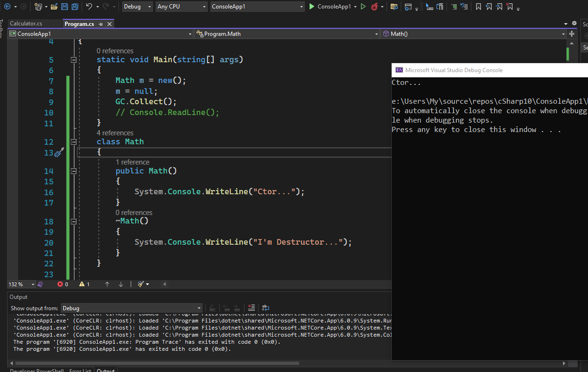The width and height of the screenshot is (588, 372).
Task: Click the split editor window icon
Action: [571, 34]
